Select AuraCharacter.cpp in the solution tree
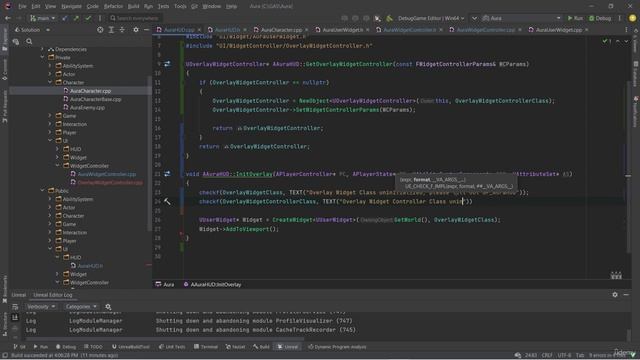The height and width of the screenshot is (360, 640). click(90, 91)
